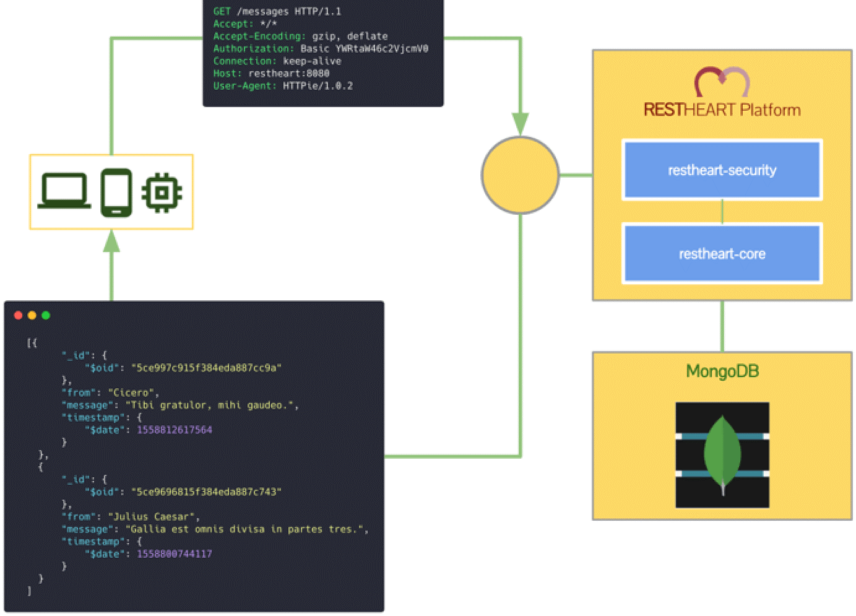Click the timestamp value 1558800744117
Image resolution: width=856 pixels, height=616 pixels.
point(175,554)
